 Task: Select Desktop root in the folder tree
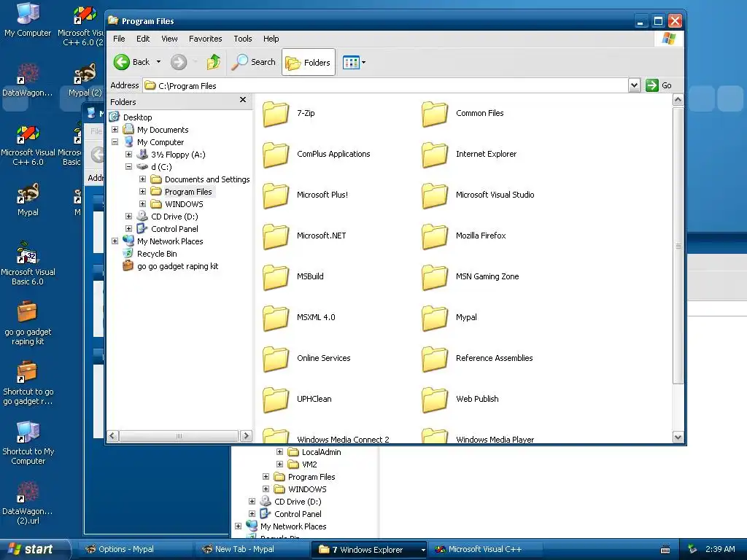point(137,117)
